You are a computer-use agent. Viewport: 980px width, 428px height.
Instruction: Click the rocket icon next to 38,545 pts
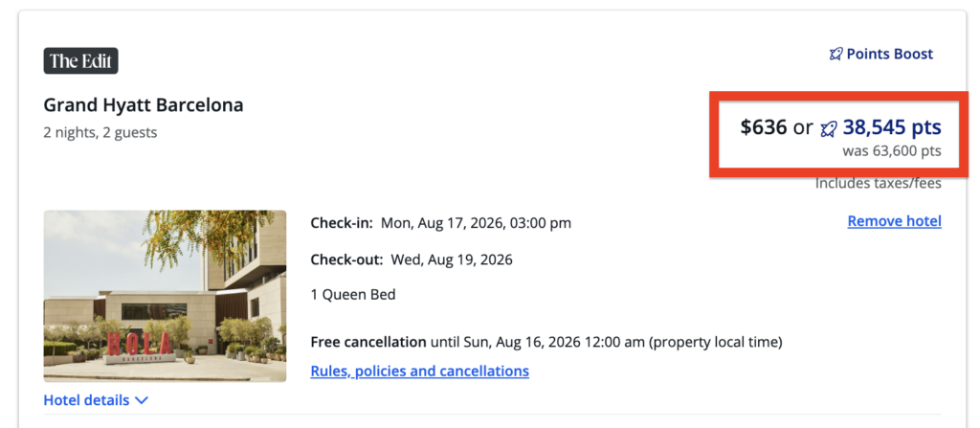pyautogui.click(x=829, y=128)
